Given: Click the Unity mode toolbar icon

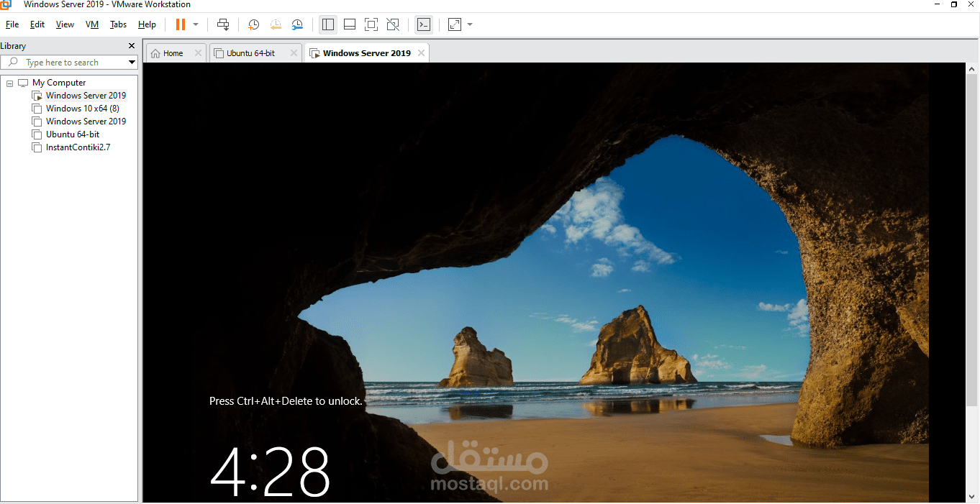Looking at the screenshot, I should click(x=393, y=24).
